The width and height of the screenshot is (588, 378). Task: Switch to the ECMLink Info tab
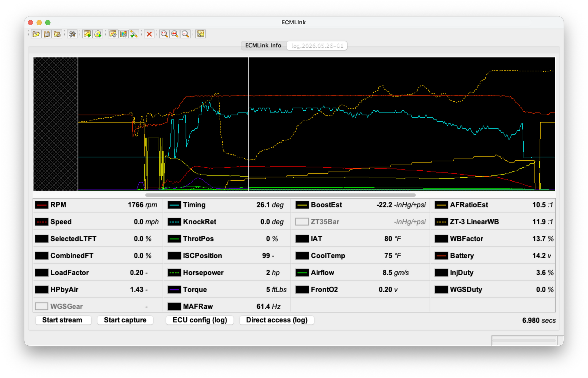click(x=263, y=46)
